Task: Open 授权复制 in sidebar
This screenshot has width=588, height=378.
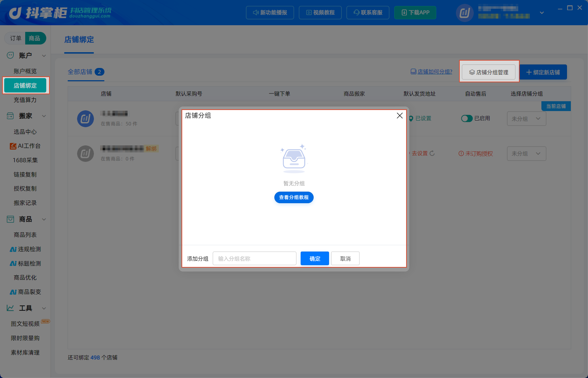Action: click(25, 188)
